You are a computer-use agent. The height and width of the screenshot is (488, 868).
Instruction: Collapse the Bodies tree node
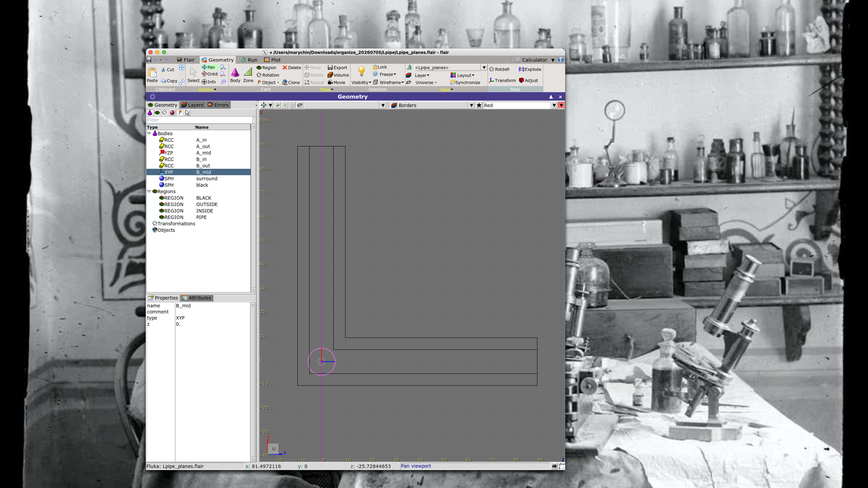[x=149, y=134]
